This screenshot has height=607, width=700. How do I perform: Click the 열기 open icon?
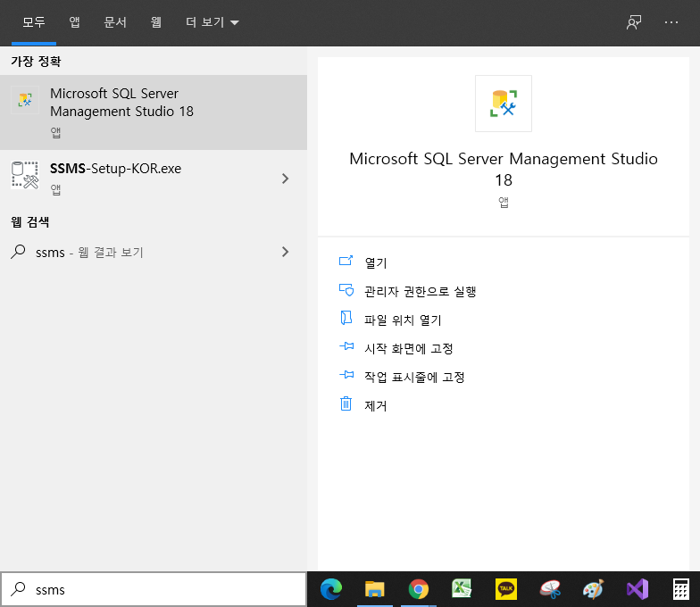coord(346,261)
